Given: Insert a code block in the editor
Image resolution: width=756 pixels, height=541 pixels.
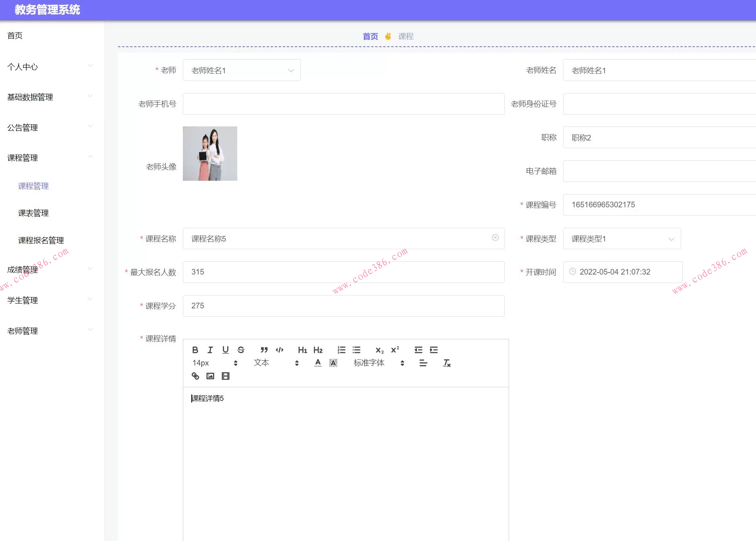Looking at the screenshot, I should [279, 350].
